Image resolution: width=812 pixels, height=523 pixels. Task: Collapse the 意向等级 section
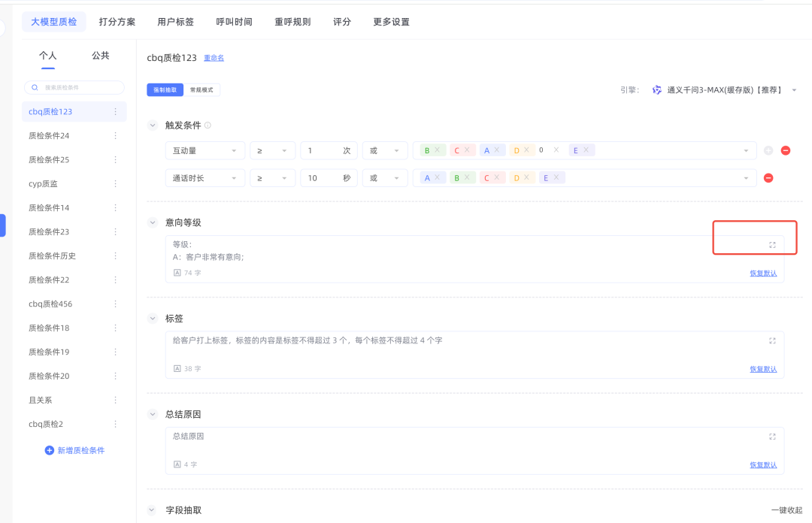153,222
